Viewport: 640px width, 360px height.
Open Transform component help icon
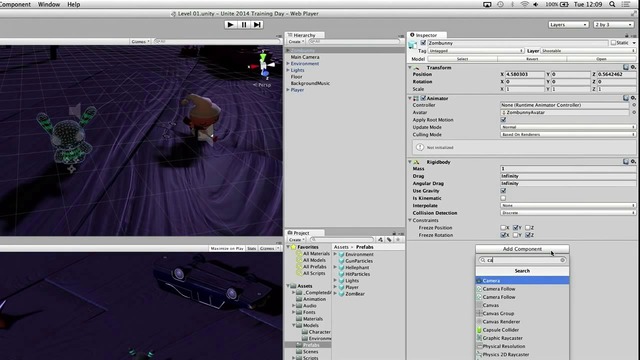pos(626,67)
